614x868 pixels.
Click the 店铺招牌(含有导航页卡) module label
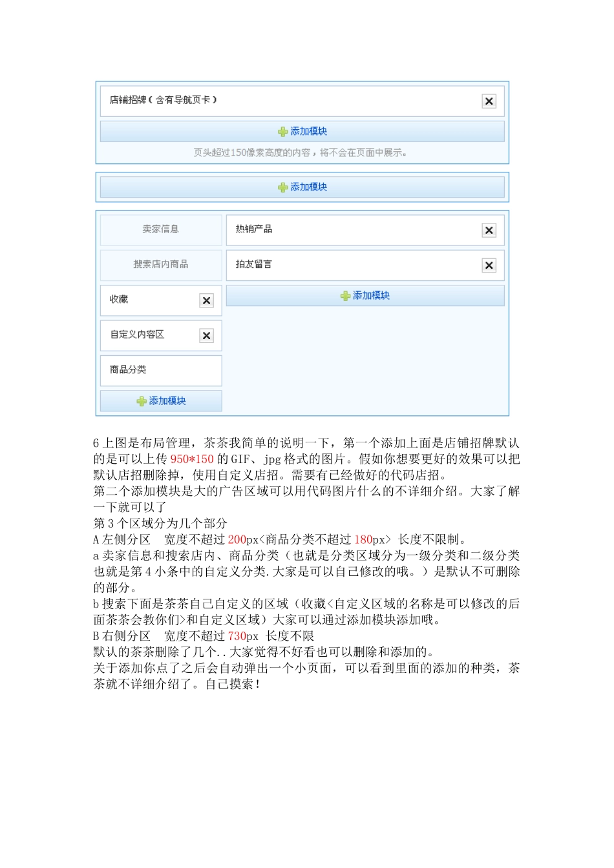163,100
